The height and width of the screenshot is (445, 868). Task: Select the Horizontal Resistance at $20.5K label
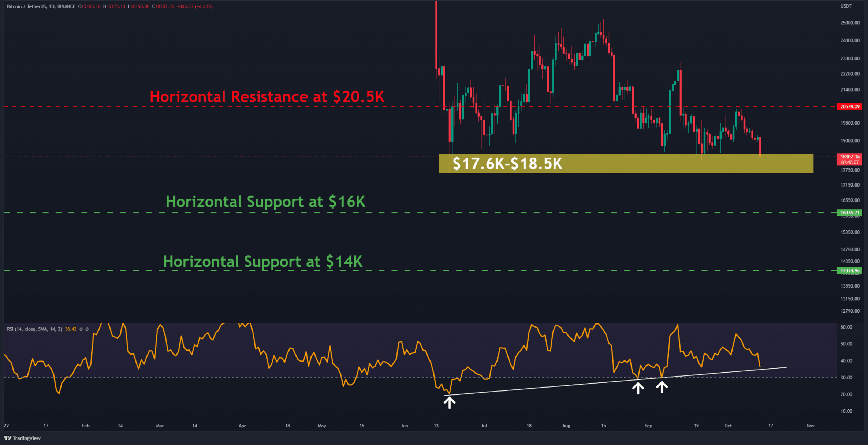[x=267, y=97]
